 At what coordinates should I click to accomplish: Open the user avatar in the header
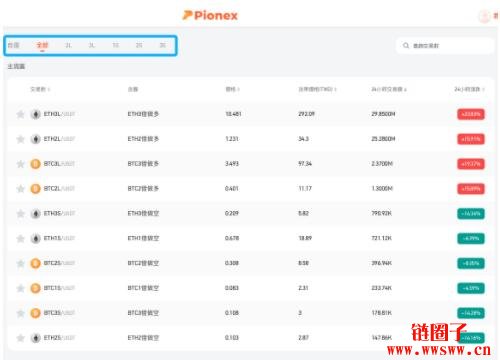pos(484,16)
